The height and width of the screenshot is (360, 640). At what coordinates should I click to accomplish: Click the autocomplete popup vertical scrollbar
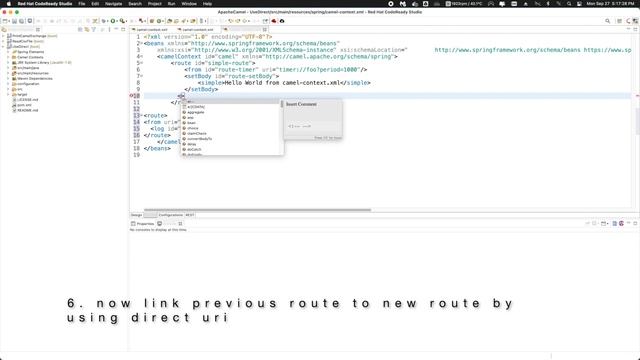(x=282, y=104)
